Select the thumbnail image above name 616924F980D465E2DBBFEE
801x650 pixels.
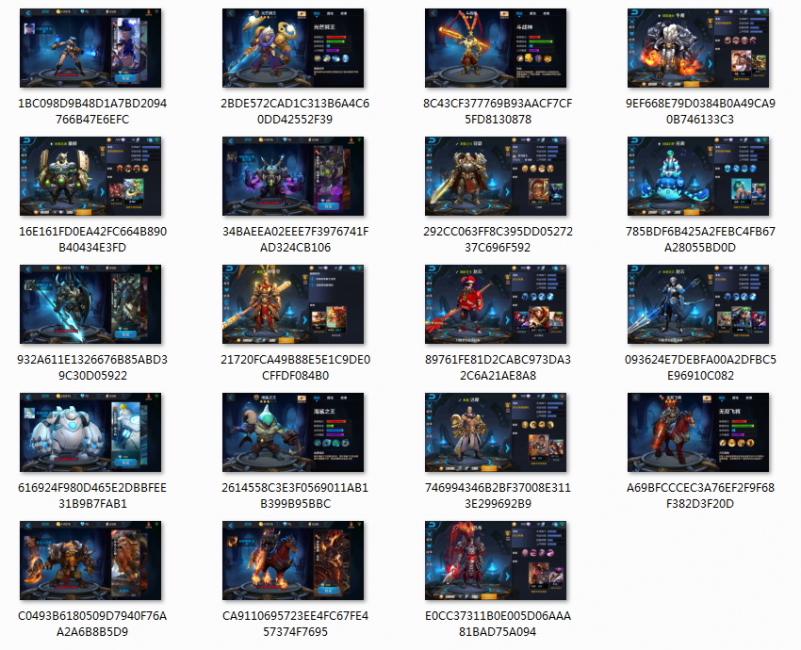coord(90,432)
